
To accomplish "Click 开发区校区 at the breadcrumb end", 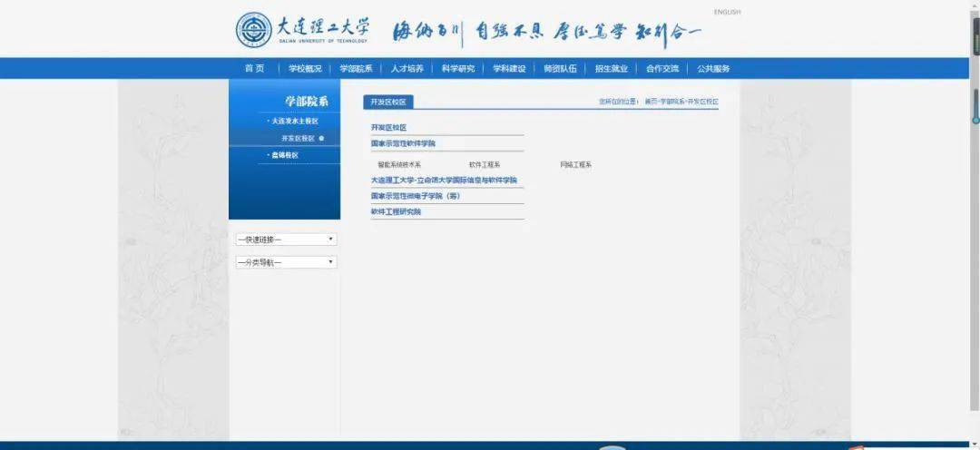I will tap(703, 102).
